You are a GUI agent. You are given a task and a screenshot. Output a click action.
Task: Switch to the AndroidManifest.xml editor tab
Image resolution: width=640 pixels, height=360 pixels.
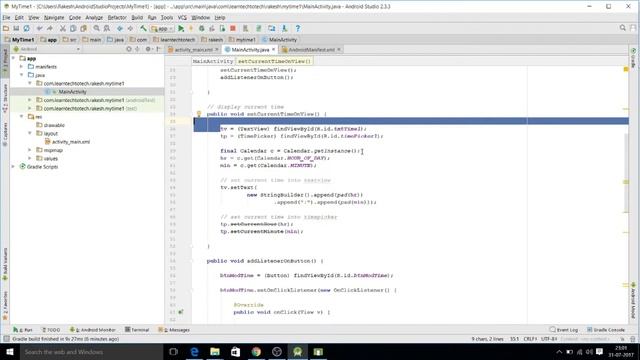(x=311, y=49)
